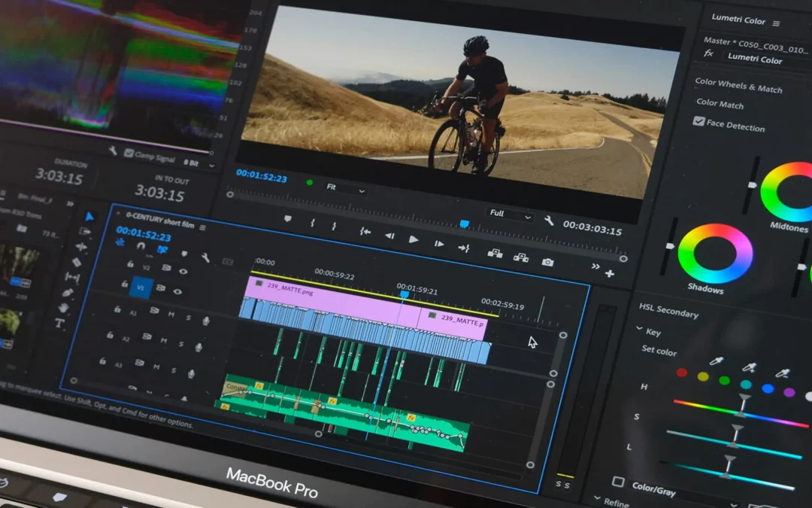The image size is (812, 508).
Task: Open Timeline display settings wrench
Action: [205, 257]
